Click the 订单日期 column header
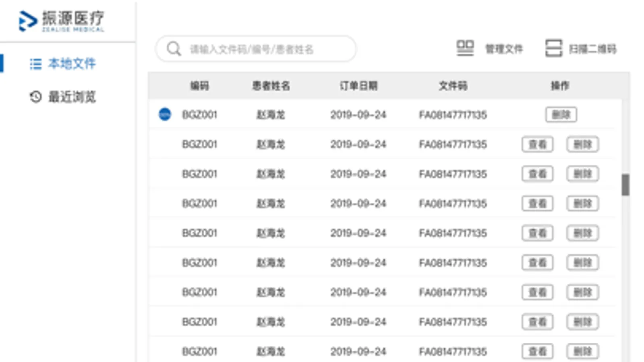The width and height of the screenshot is (644, 362). [358, 86]
